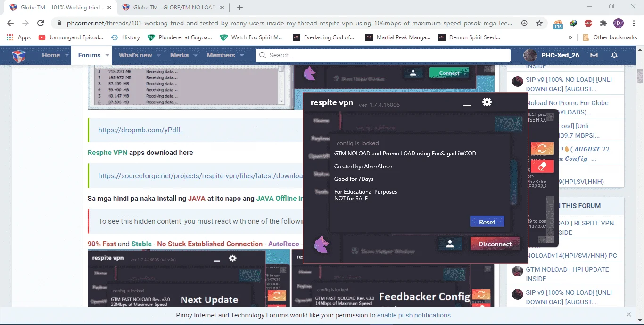Open the extension showing badge 135

coord(558,24)
